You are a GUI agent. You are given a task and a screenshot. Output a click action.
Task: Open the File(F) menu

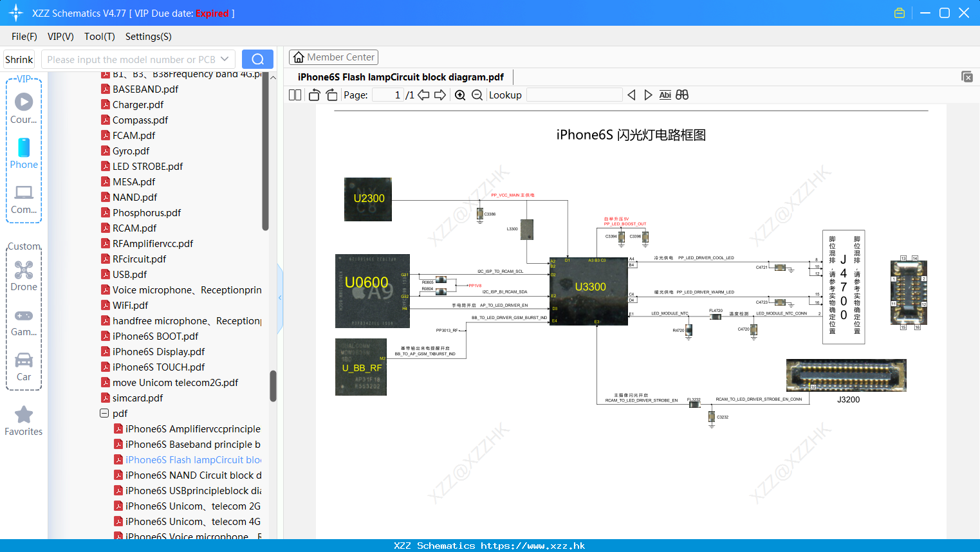point(24,37)
